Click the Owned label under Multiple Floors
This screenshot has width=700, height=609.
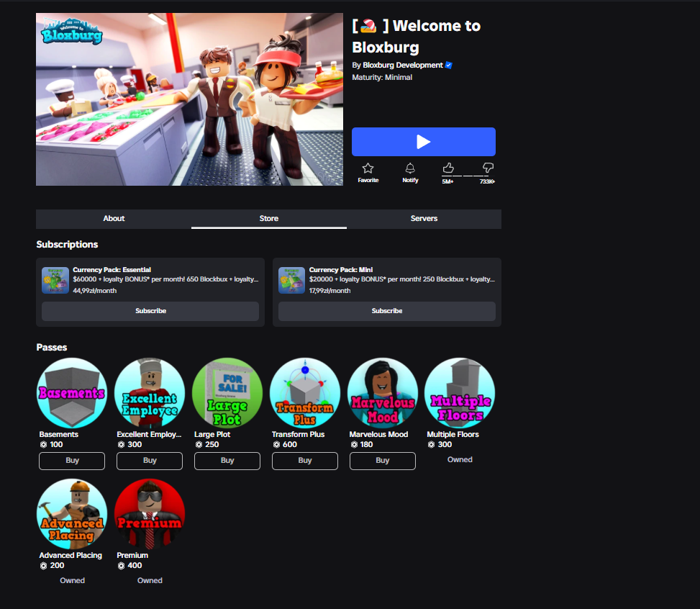(460, 460)
